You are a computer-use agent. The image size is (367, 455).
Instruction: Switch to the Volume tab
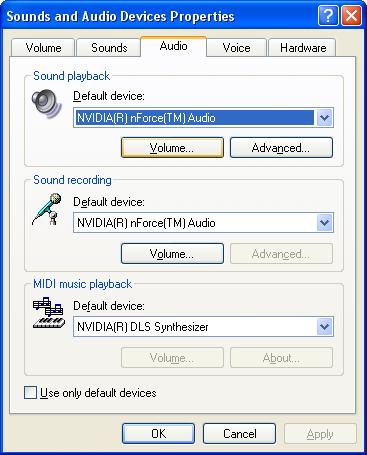pos(43,48)
